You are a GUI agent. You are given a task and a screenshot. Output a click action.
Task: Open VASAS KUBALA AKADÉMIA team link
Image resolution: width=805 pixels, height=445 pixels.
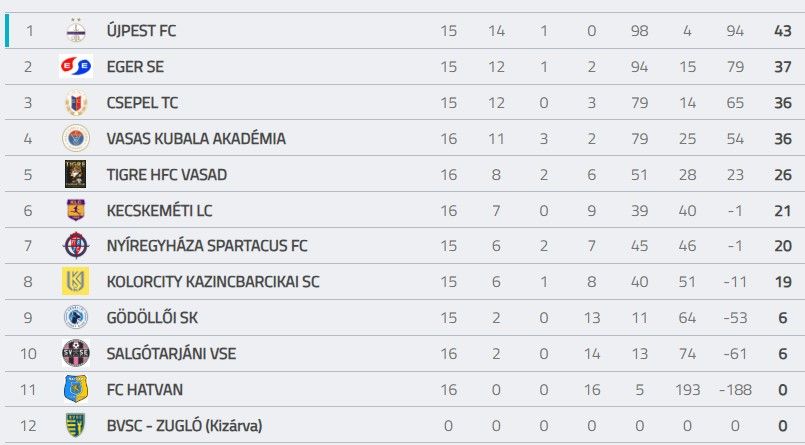pos(196,139)
